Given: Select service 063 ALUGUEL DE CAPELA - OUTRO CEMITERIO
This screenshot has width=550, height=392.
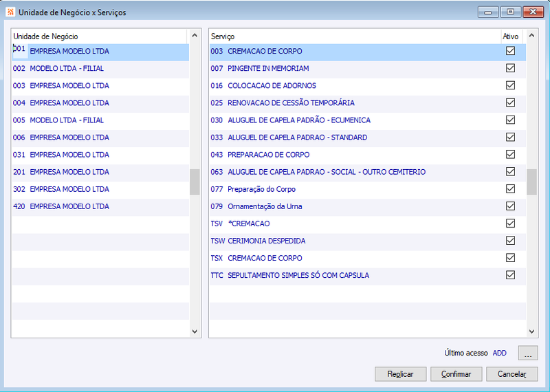Looking at the screenshot, I should [368, 173].
